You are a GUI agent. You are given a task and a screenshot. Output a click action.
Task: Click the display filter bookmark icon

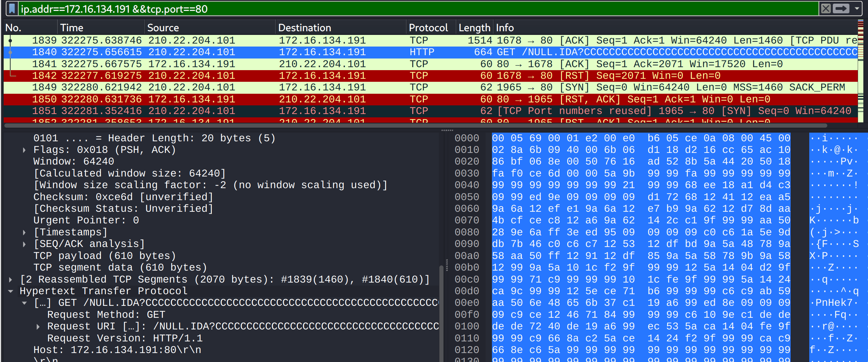pyautogui.click(x=12, y=9)
